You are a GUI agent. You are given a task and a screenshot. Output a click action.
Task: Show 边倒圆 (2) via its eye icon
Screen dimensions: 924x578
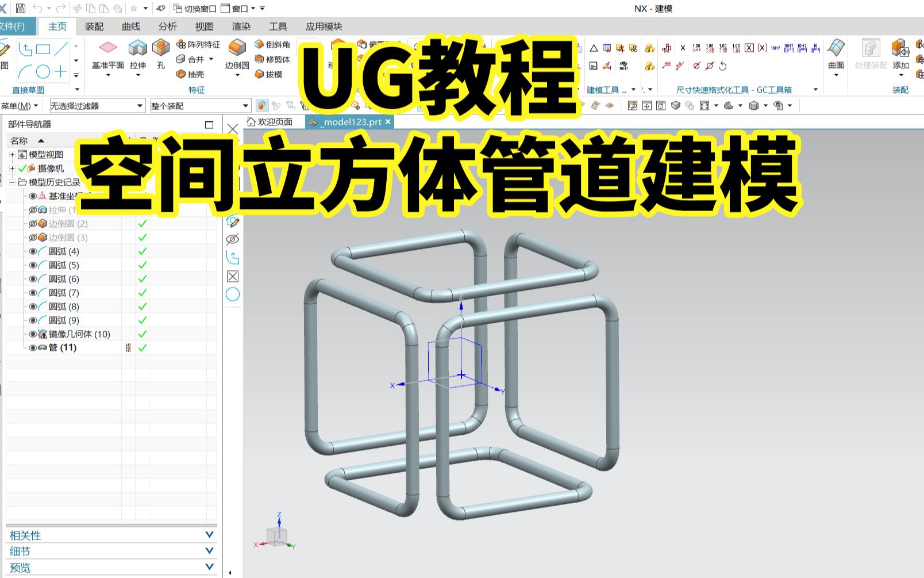[x=33, y=224]
